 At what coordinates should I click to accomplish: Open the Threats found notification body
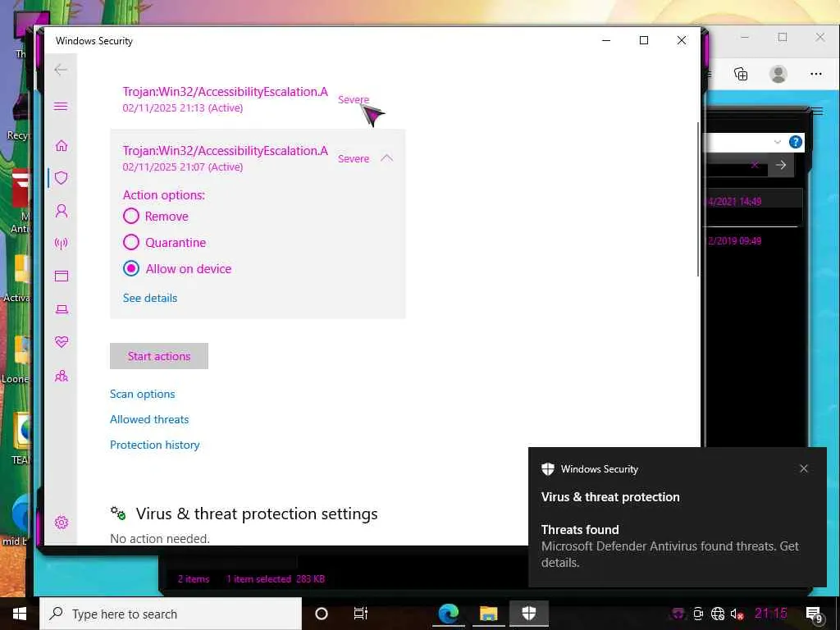tap(669, 546)
